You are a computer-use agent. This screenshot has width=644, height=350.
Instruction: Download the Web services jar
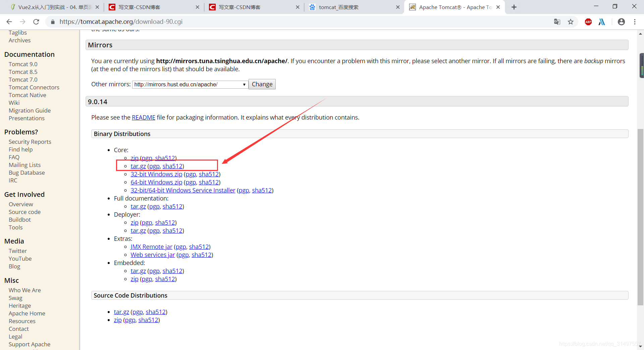[x=153, y=255]
